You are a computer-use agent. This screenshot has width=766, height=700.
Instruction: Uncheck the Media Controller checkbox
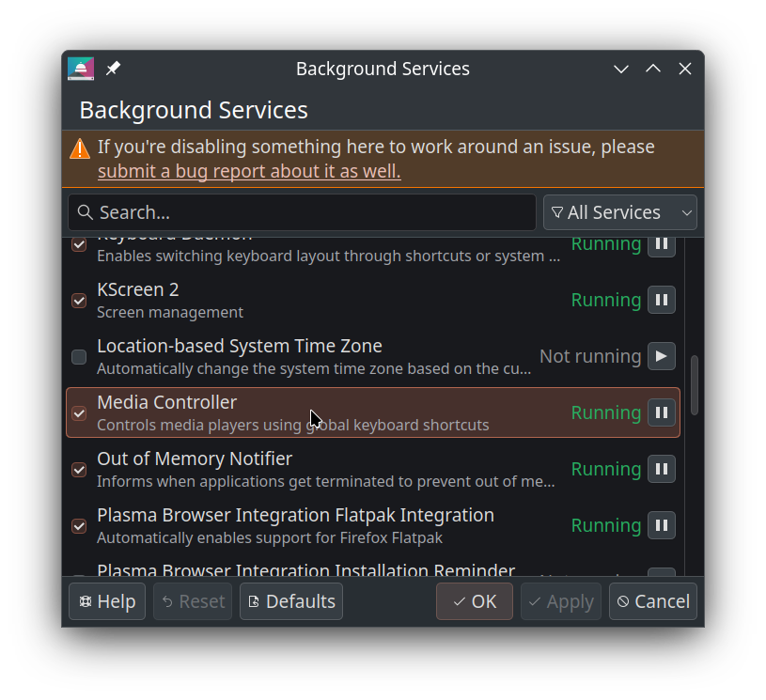[79, 413]
